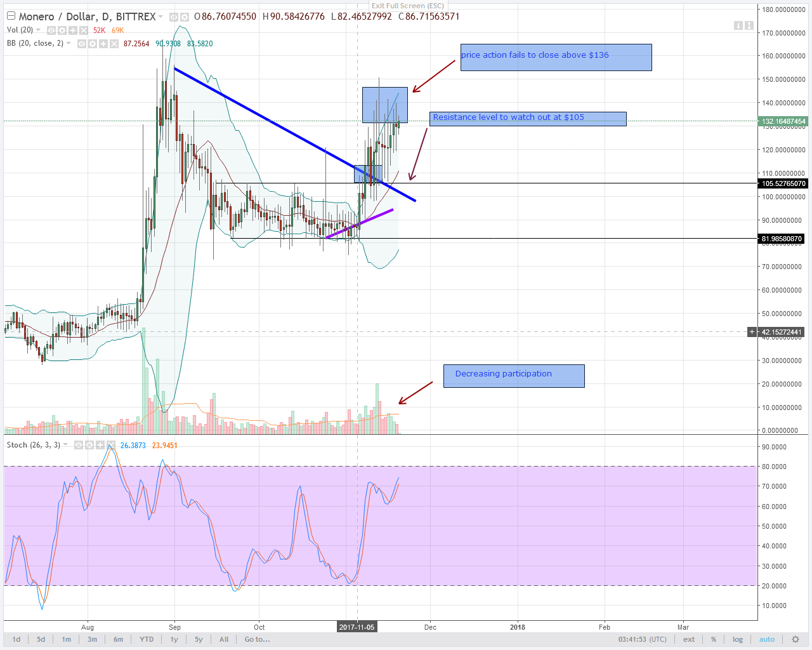
Task: Click pane move-down arrow icon at top right
Action: pyautogui.click(x=738, y=26)
